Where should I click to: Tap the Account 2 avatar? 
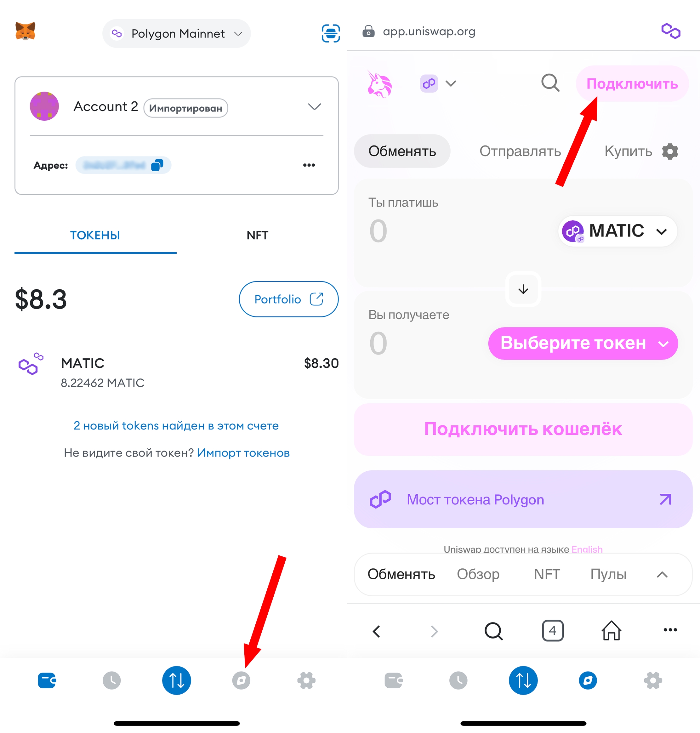[44, 106]
